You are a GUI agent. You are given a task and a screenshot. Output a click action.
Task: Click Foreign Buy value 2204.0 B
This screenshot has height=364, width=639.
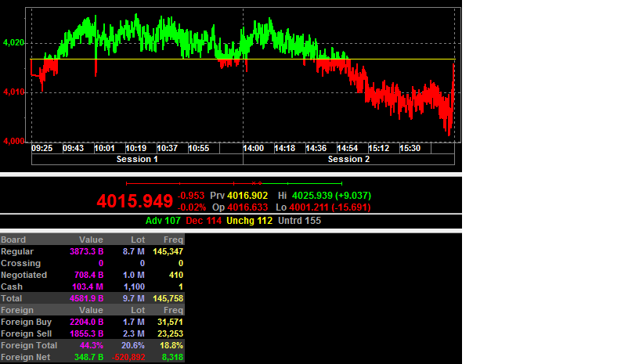[x=86, y=322]
